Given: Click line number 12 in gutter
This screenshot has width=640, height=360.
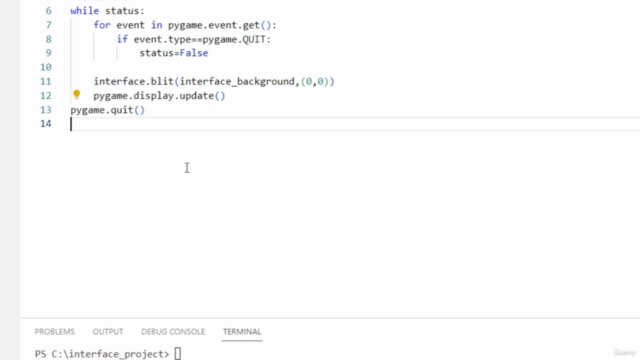Looking at the screenshot, I should point(46,96).
